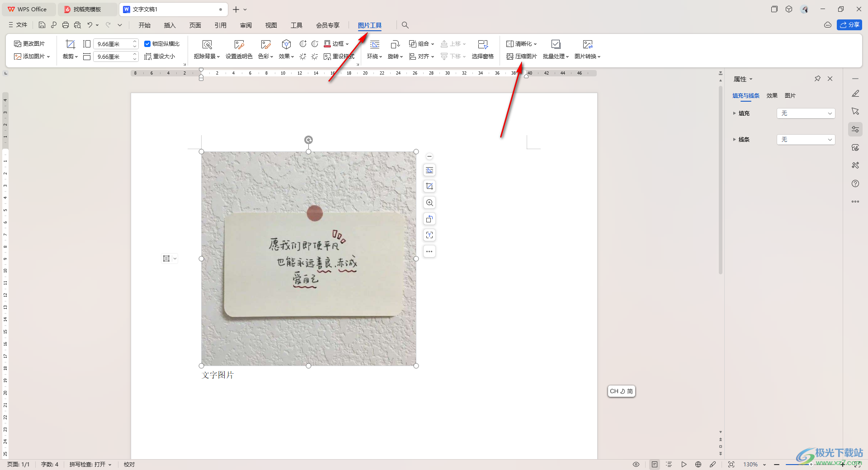Click the Crop (裁剪) tool icon

70,44
